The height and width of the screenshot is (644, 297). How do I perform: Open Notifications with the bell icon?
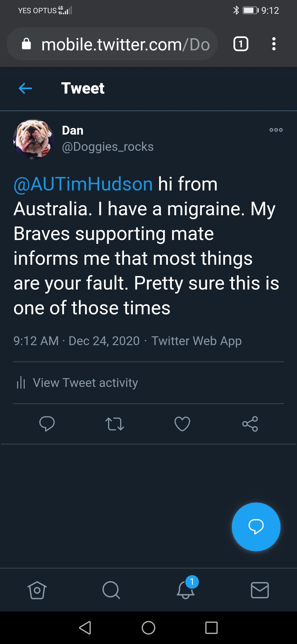[x=186, y=590]
